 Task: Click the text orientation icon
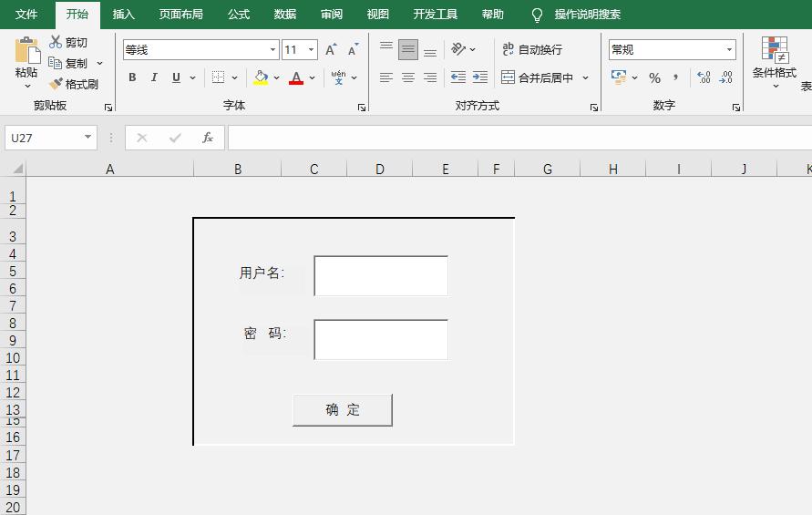tap(458, 49)
